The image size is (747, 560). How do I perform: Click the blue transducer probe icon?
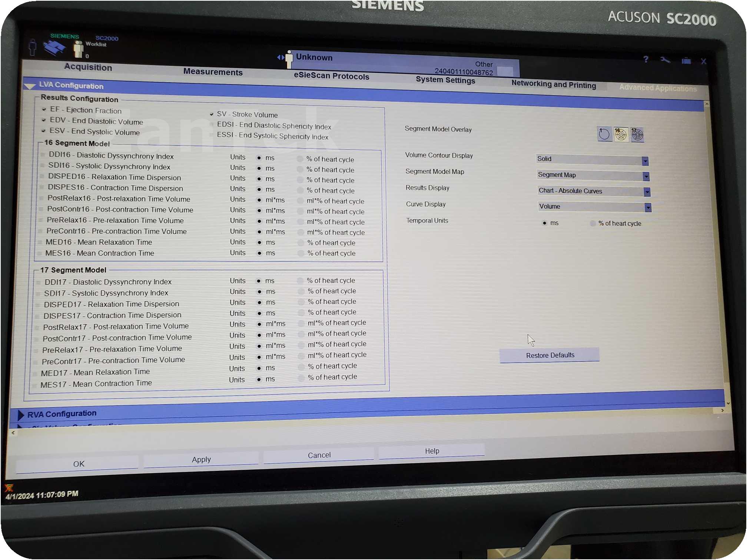(54, 47)
